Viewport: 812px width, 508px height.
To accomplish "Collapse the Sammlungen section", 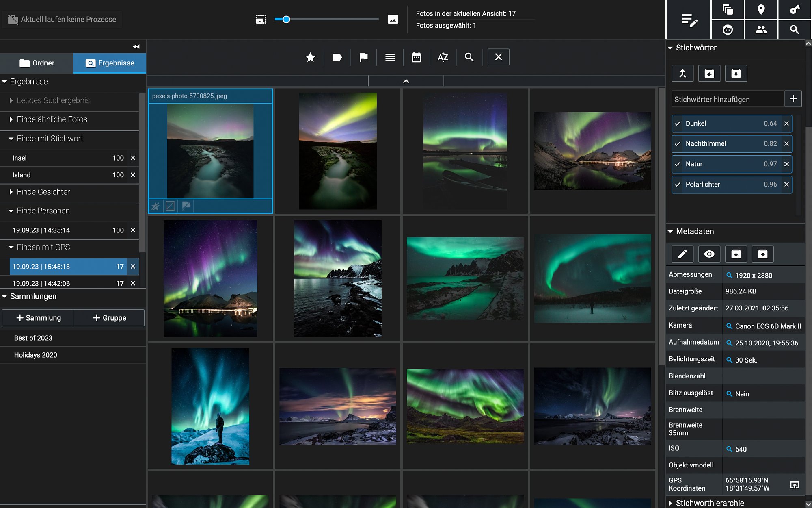I will pyautogui.click(x=4, y=296).
